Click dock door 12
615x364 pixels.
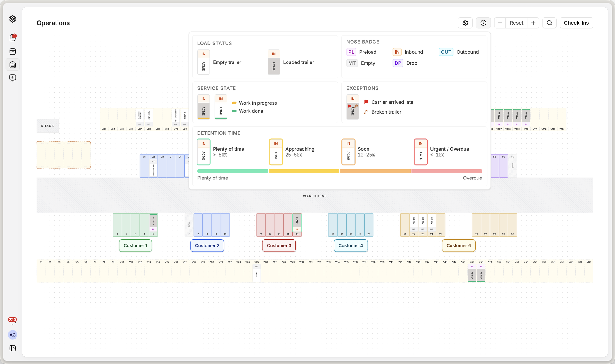coord(270,225)
